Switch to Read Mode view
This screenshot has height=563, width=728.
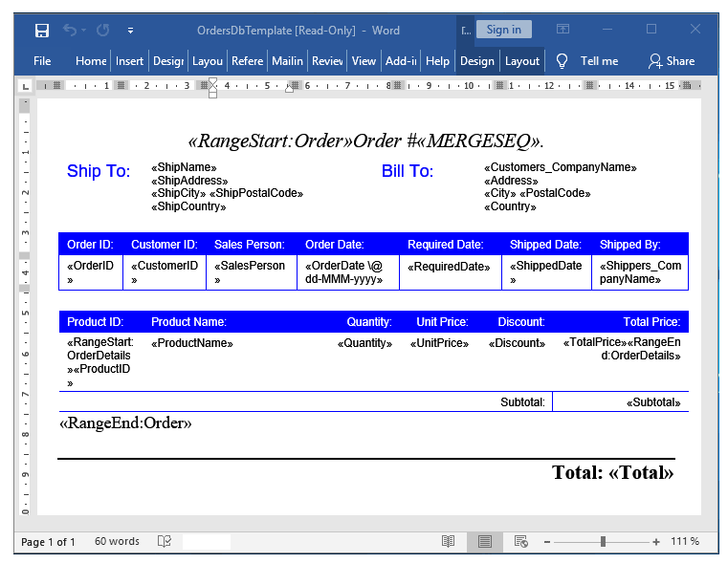[x=448, y=541]
